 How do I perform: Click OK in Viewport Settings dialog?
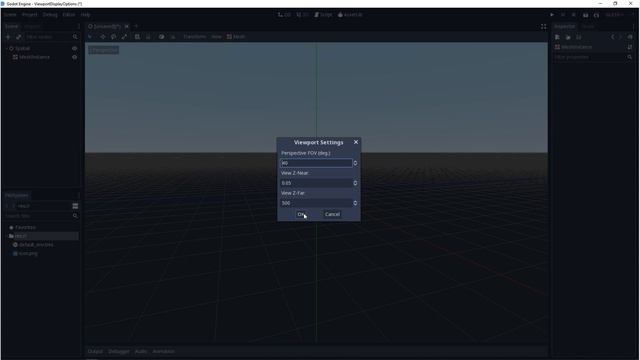coord(301,214)
